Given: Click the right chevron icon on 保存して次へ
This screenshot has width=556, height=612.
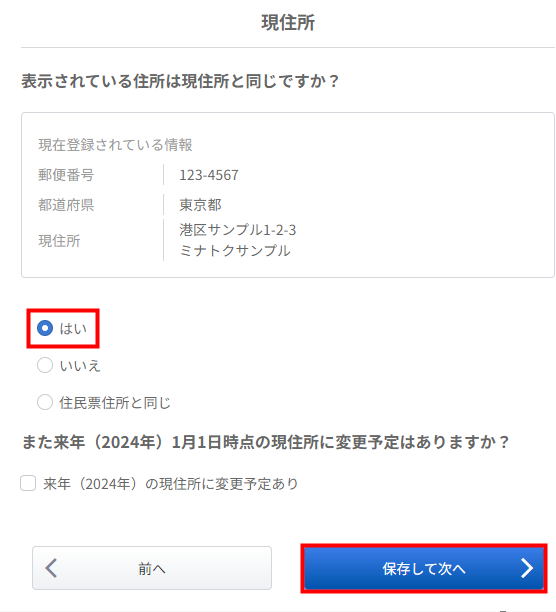Looking at the screenshot, I should pyautogui.click(x=527, y=568).
